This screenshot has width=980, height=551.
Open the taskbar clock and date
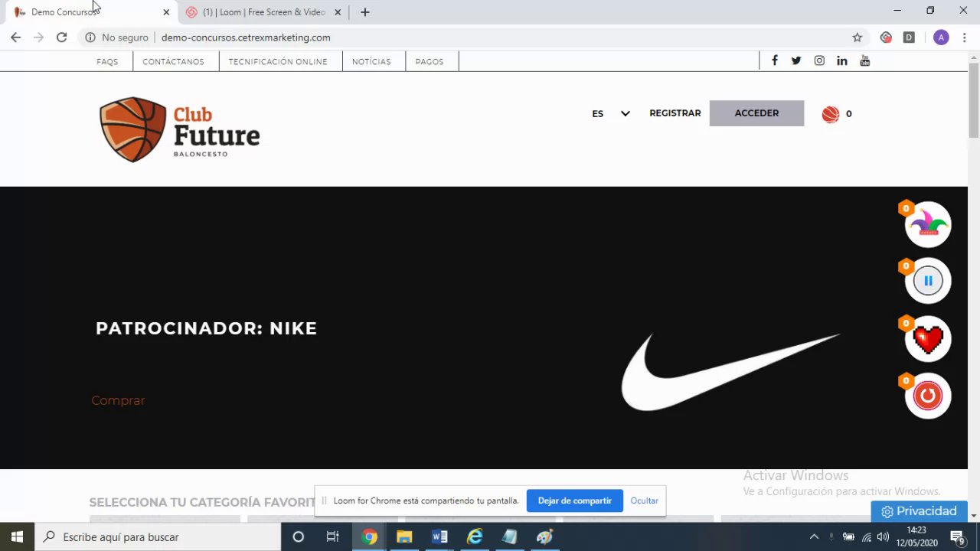pyautogui.click(x=916, y=537)
